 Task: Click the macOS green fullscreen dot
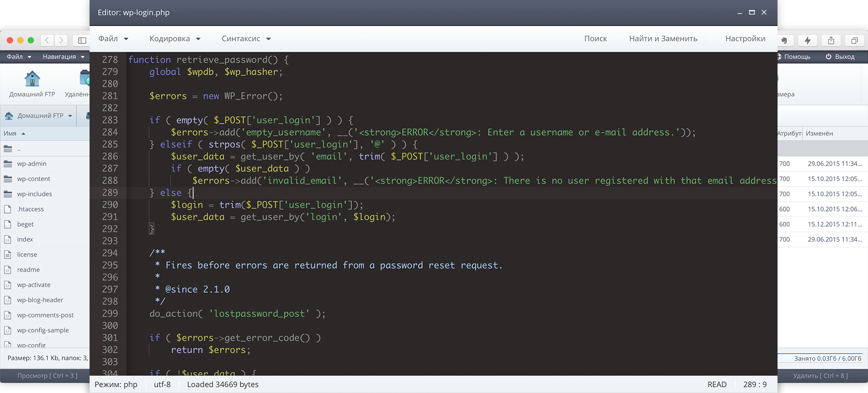(31, 40)
